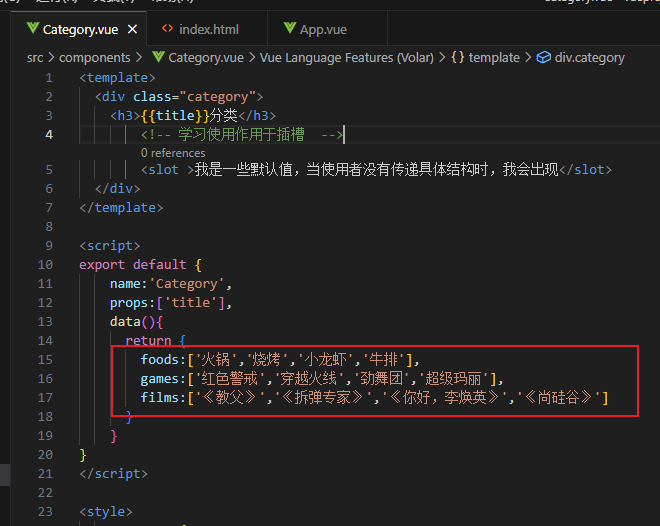The height and width of the screenshot is (526, 660).
Task: Click the closing </script> tag
Action: point(114,474)
